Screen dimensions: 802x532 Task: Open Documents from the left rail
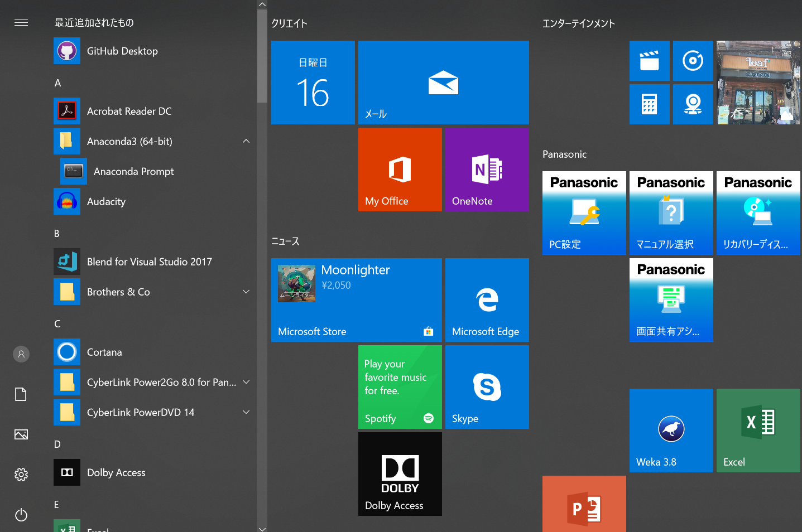coord(21,394)
